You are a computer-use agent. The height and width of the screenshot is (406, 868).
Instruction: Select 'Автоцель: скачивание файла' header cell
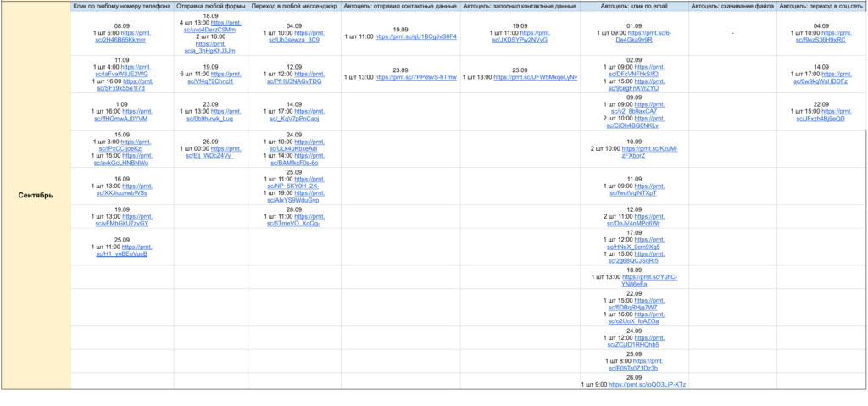point(732,7)
